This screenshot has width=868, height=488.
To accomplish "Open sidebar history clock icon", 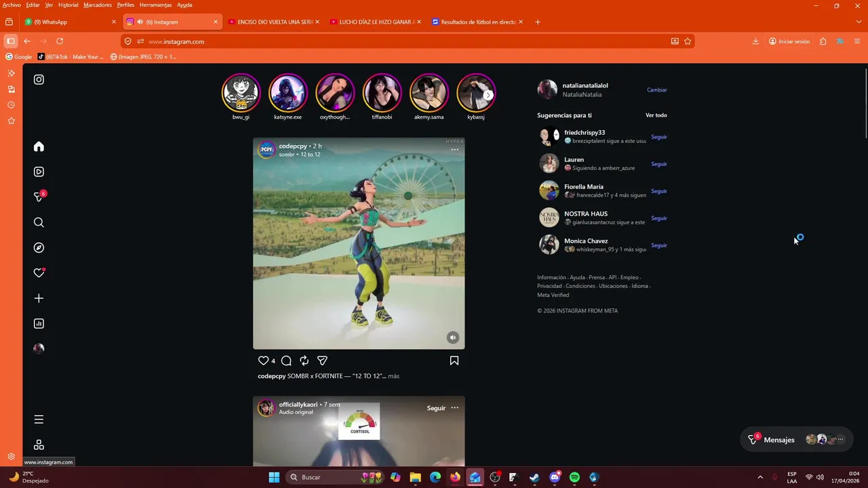I will pos(11,105).
